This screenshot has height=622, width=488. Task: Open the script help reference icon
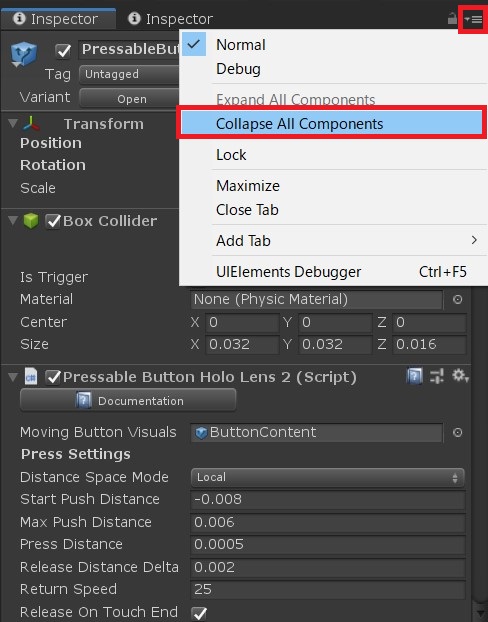(x=414, y=375)
